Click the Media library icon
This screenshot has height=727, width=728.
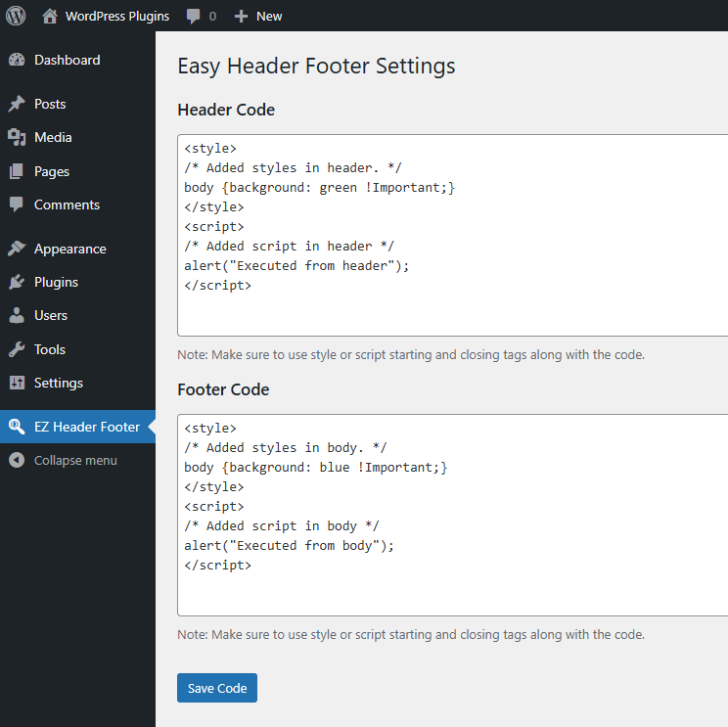pos(17,137)
